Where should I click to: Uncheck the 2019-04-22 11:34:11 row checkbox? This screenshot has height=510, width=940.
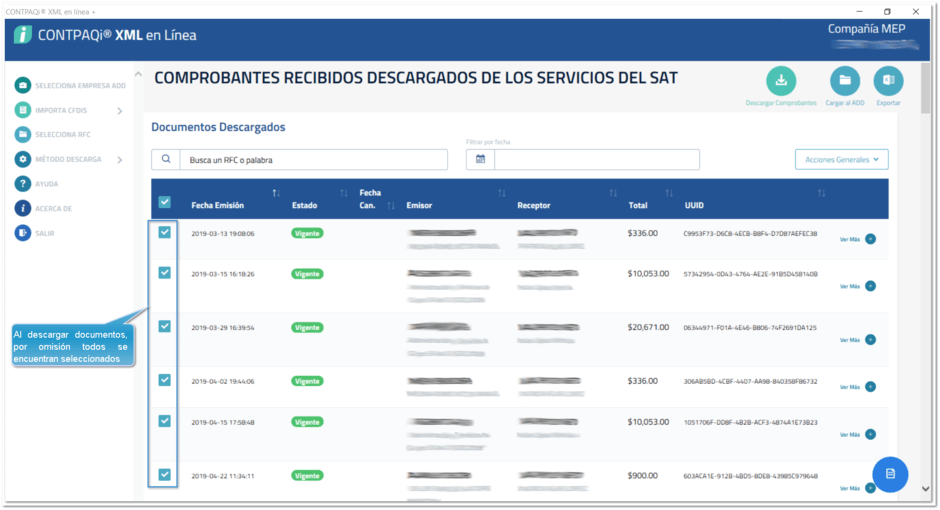coord(164,475)
